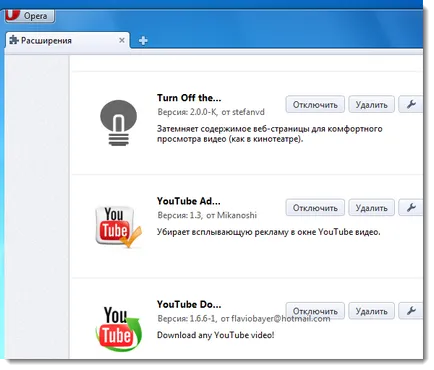Screen dimensions: 434x370
Task: Click version text 1.3 от Mikanoshi
Action: pyautogui.click(x=207, y=215)
